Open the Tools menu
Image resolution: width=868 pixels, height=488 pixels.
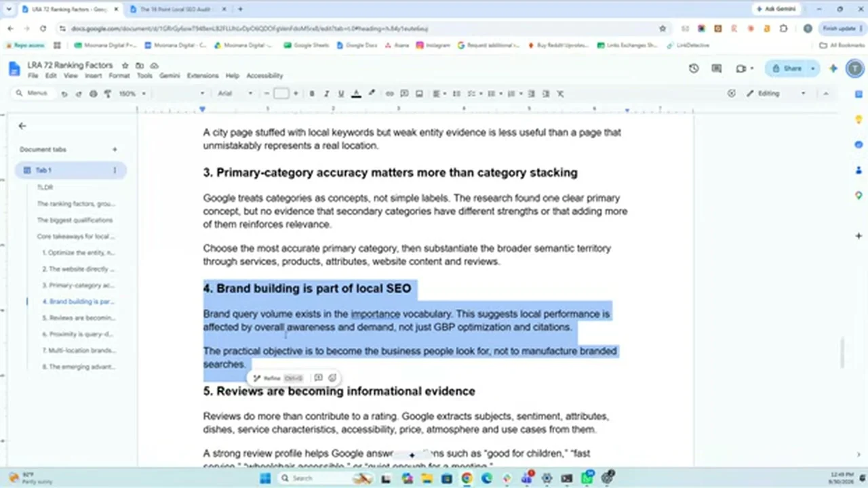[144, 76]
